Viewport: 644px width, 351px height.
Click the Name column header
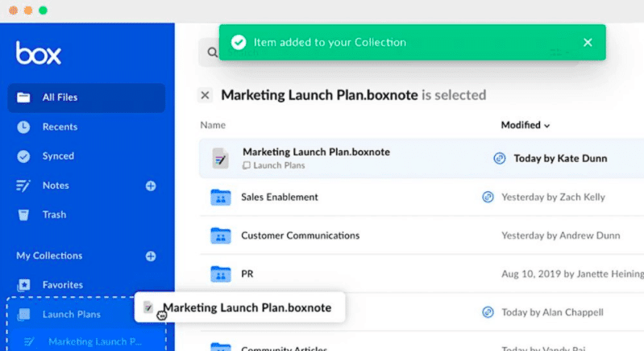point(213,125)
